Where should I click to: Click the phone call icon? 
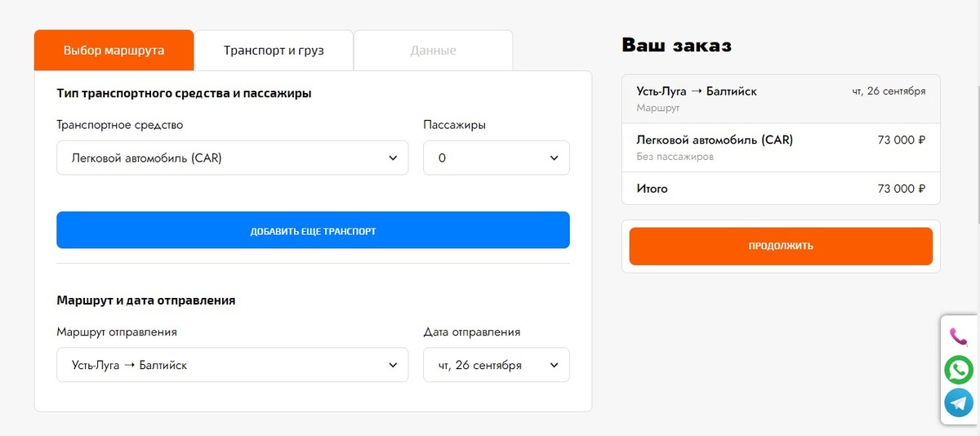pos(959,336)
